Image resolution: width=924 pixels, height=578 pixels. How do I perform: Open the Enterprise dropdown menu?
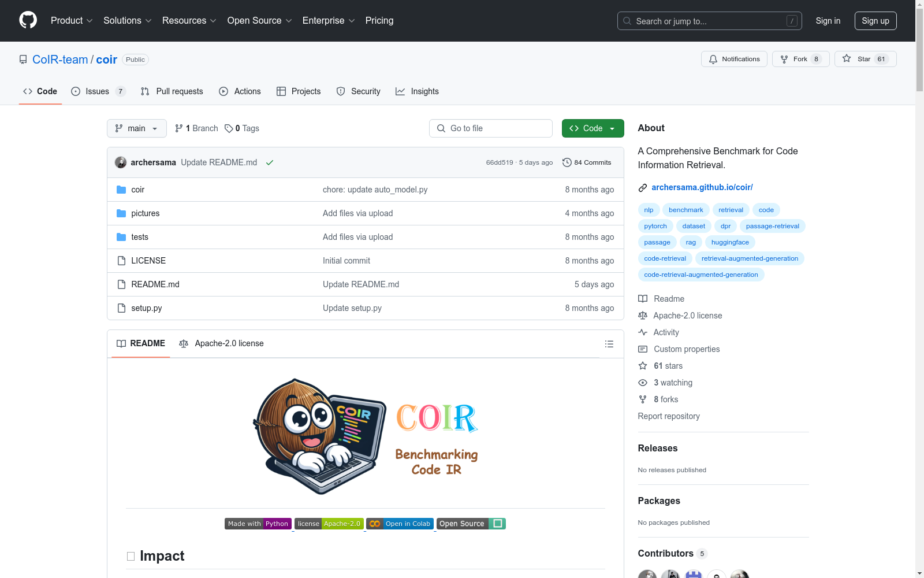pos(329,20)
